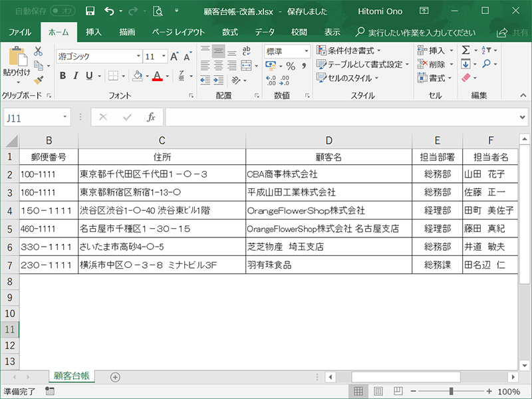This screenshot has width=532, height=399.
Task: Increase decimal places
Action: (x=271, y=80)
